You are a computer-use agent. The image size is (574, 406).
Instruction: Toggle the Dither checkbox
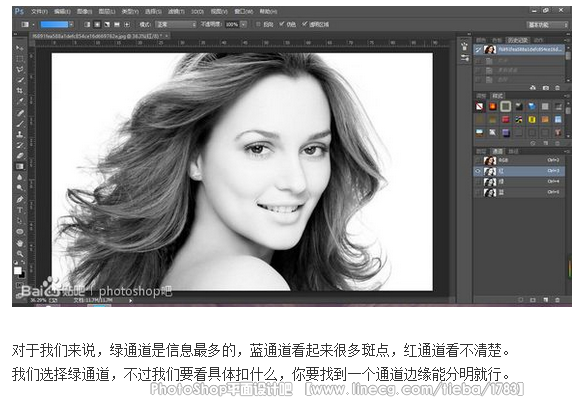(281, 24)
